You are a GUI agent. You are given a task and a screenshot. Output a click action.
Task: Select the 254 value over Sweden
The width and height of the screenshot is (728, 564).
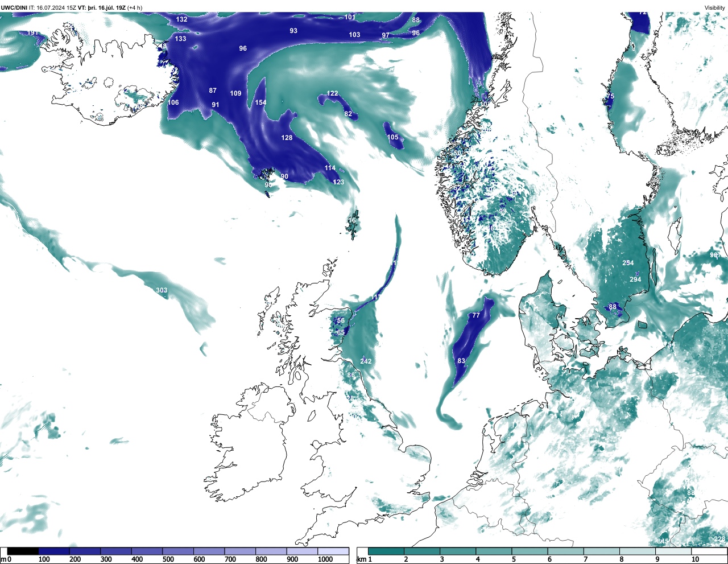point(628,263)
